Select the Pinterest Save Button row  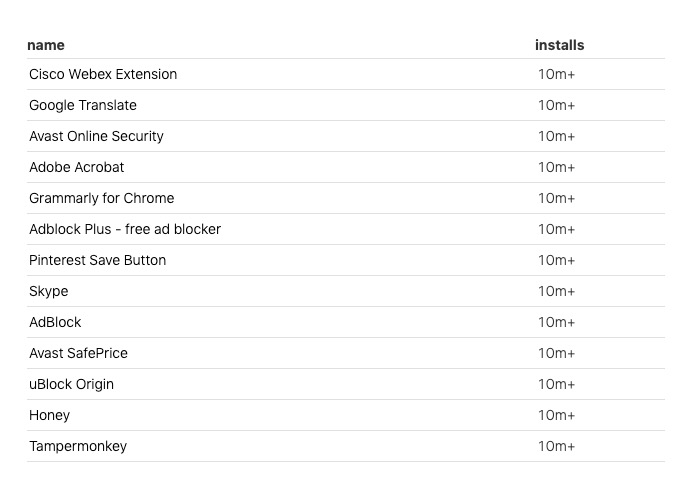98,260
